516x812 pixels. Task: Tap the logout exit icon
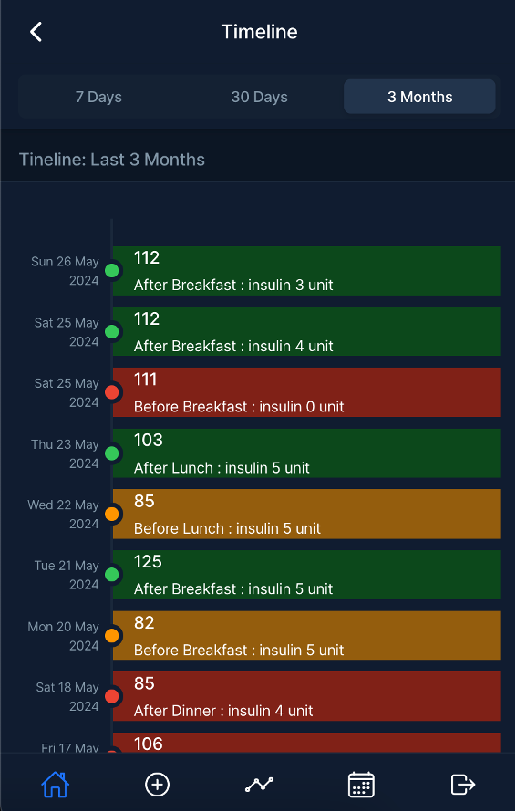click(x=463, y=784)
